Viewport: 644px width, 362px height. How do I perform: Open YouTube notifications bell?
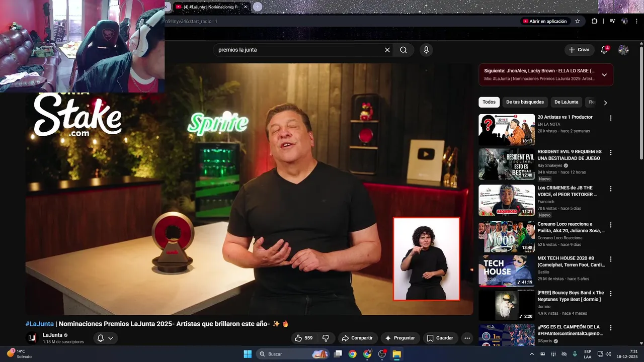pos(604,50)
